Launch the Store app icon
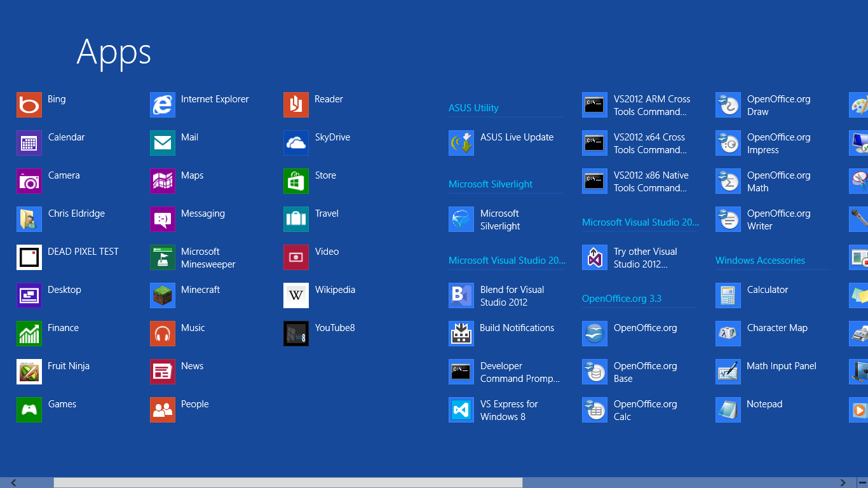 click(296, 181)
